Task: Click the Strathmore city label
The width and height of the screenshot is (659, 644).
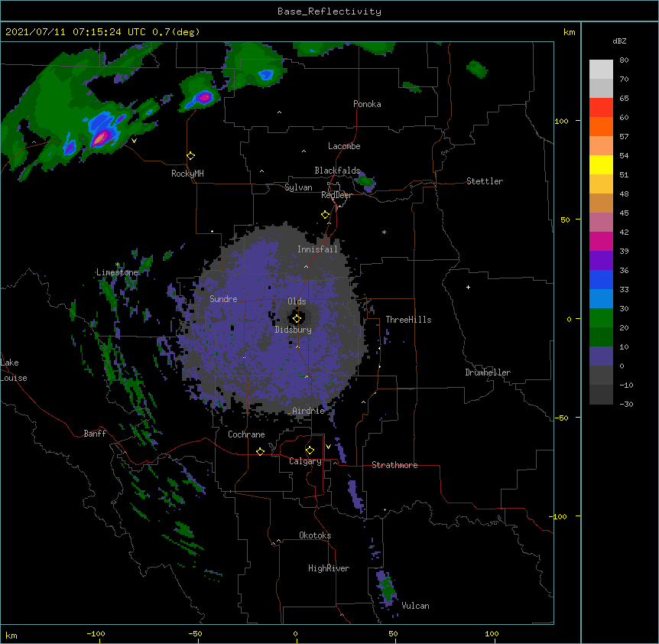Action: [394, 465]
